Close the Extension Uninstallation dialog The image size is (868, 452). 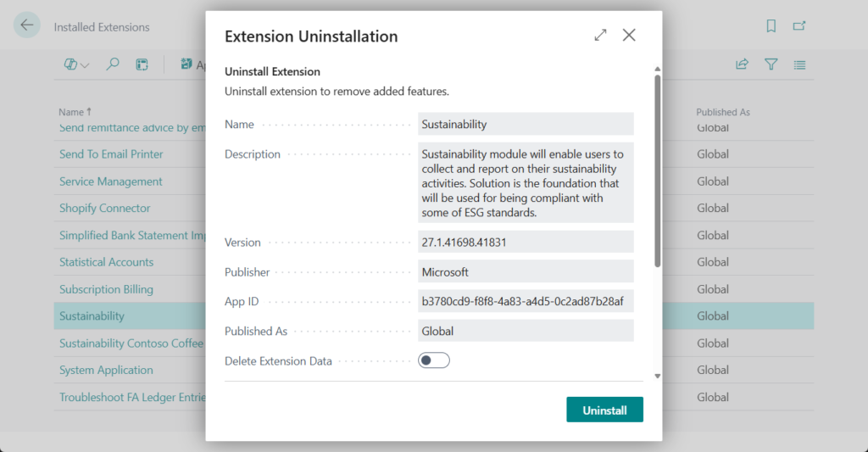[629, 35]
